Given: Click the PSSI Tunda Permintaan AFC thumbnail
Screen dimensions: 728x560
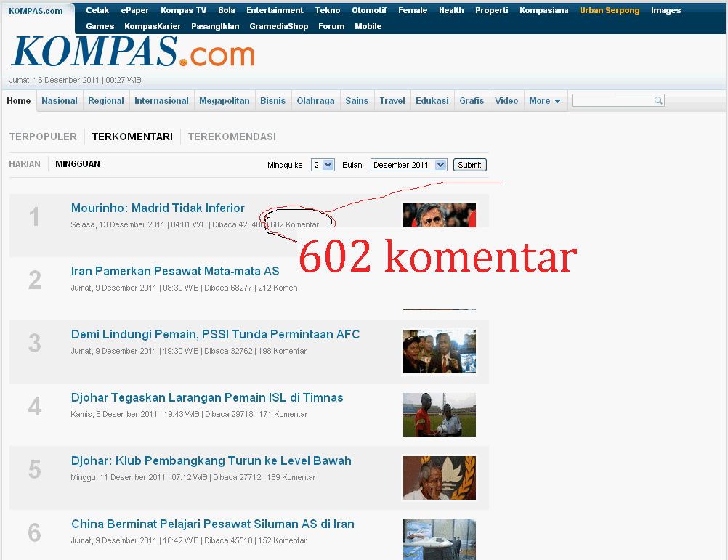Looking at the screenshot, I should [440, 352].
